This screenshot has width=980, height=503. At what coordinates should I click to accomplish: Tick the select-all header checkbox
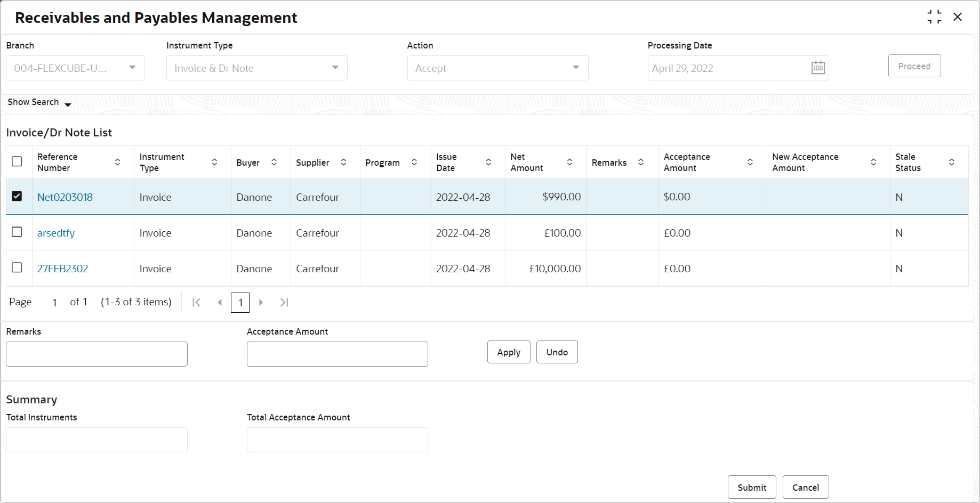[17, 161]
